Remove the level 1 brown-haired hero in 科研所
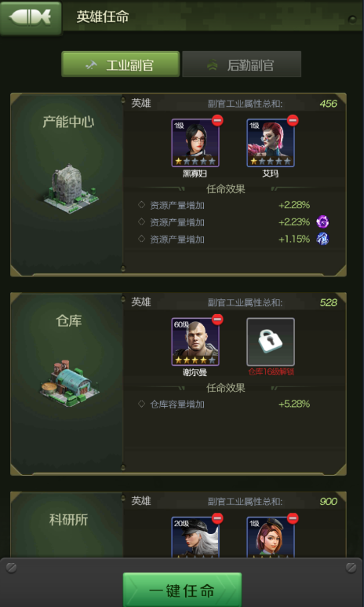The height and width of the screenshot is (607, 364). pyautogui.click(x=293, y=519)
